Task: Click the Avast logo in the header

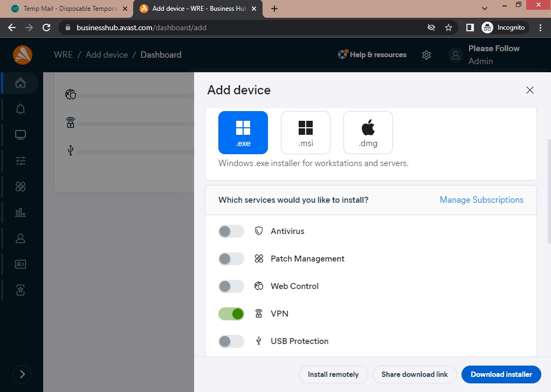Action: click(x=23, y=55)
